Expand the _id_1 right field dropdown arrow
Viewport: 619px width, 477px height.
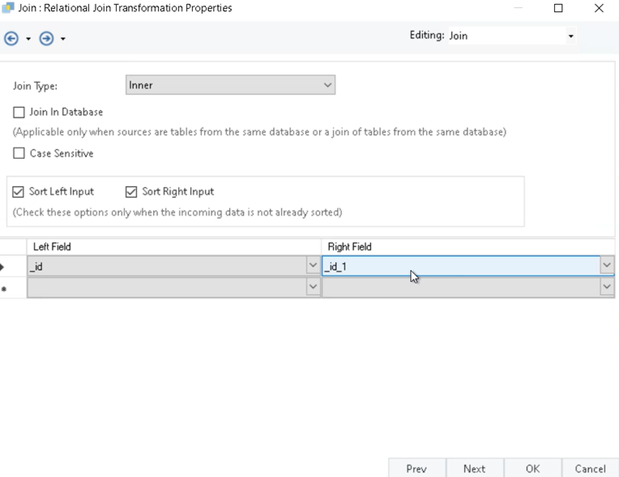[x=606, y=266]
